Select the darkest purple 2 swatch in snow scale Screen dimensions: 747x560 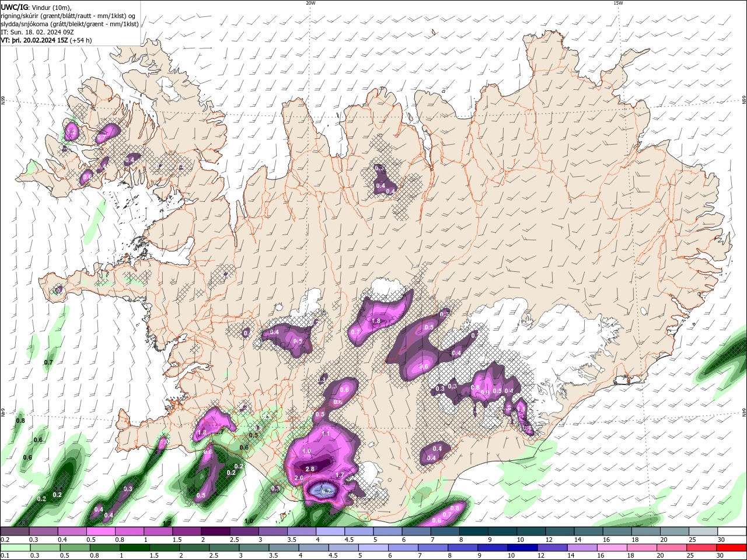click(x=215, y=531)
